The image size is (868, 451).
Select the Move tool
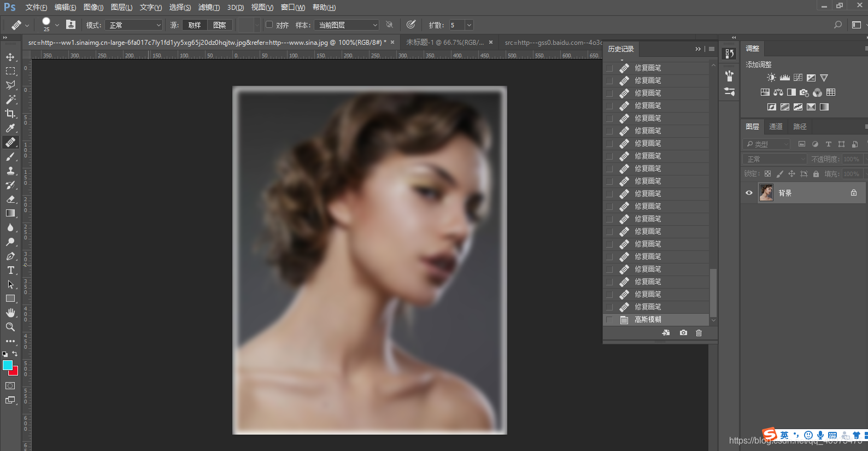(x=10, y=57)
